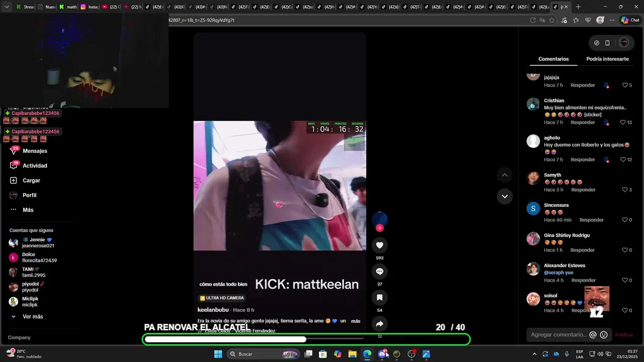Like the comment by Sincensura

[x=625, y=220]
